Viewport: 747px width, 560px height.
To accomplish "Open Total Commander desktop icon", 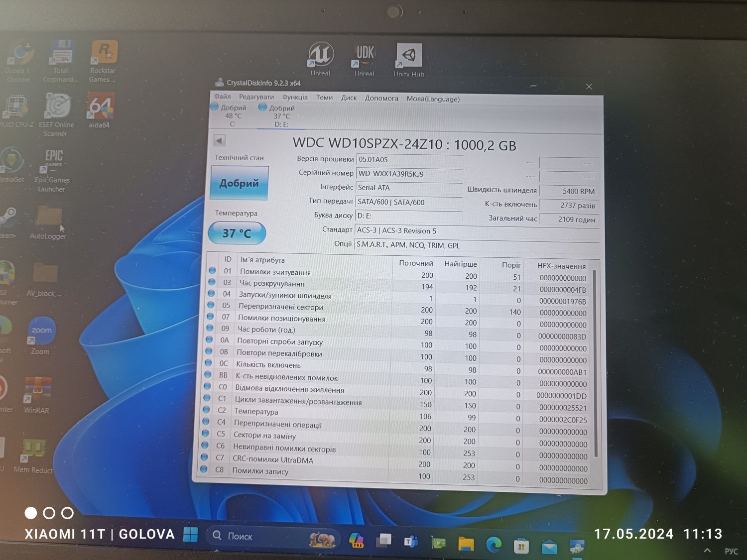I will [x=61, y=62].
